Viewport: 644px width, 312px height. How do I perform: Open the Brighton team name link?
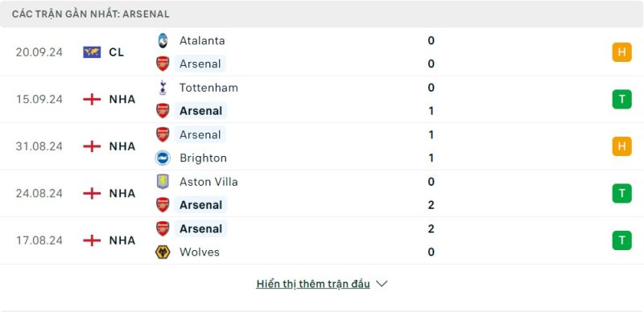[x=203, y=158]
